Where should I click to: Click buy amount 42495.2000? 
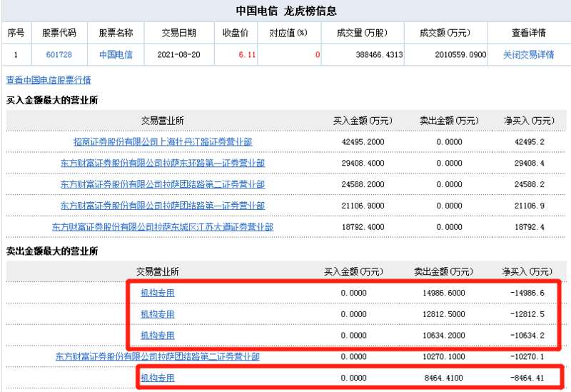tap(363, 141)
